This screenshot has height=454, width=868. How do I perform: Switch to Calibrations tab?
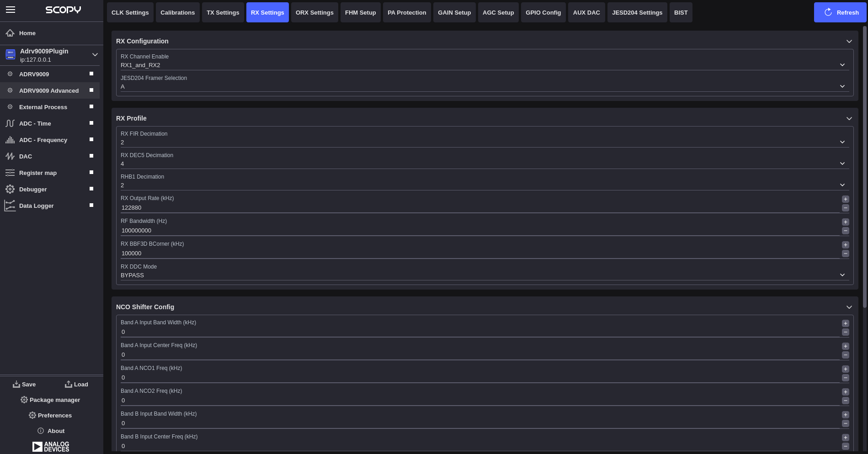(x=178, y=12)
